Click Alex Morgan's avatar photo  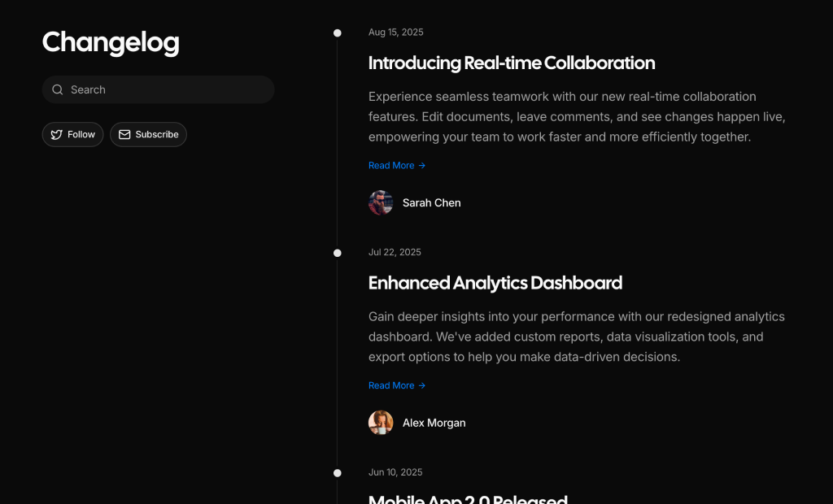pyautogui.click(x=381, y=423)
